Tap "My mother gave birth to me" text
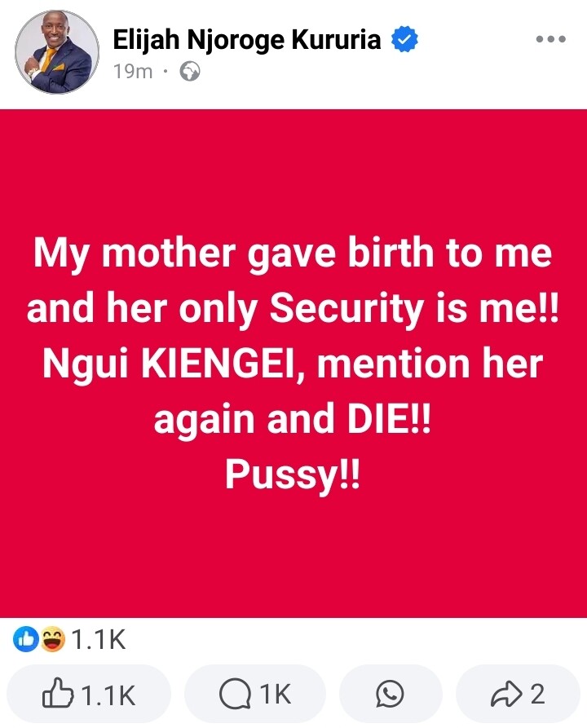 (x=293, y=254)
